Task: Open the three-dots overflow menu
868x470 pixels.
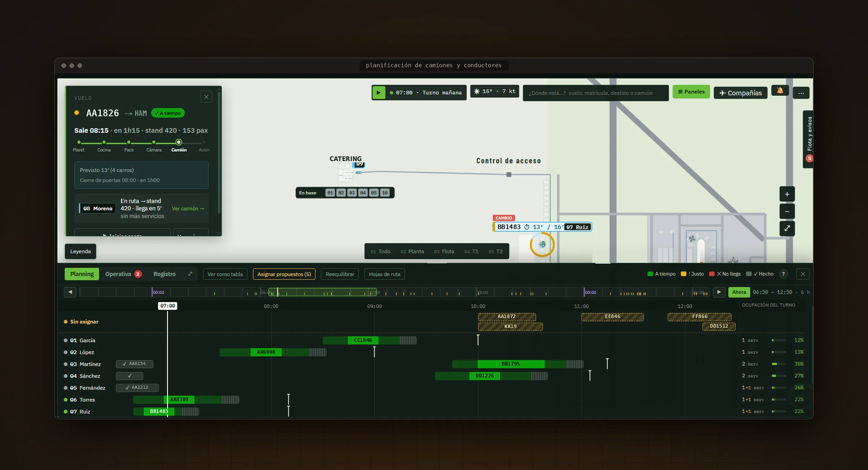Action: coord(801,93)
